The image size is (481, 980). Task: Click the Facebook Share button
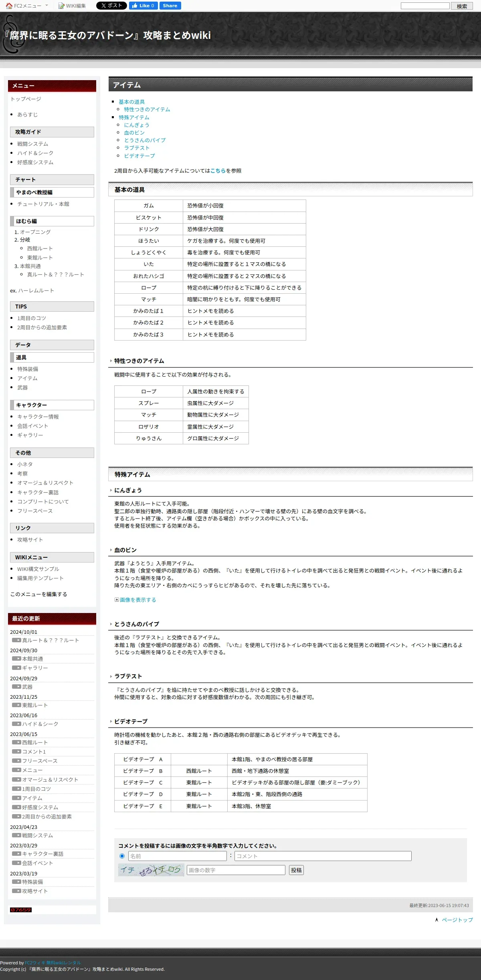tap(170, 6)
